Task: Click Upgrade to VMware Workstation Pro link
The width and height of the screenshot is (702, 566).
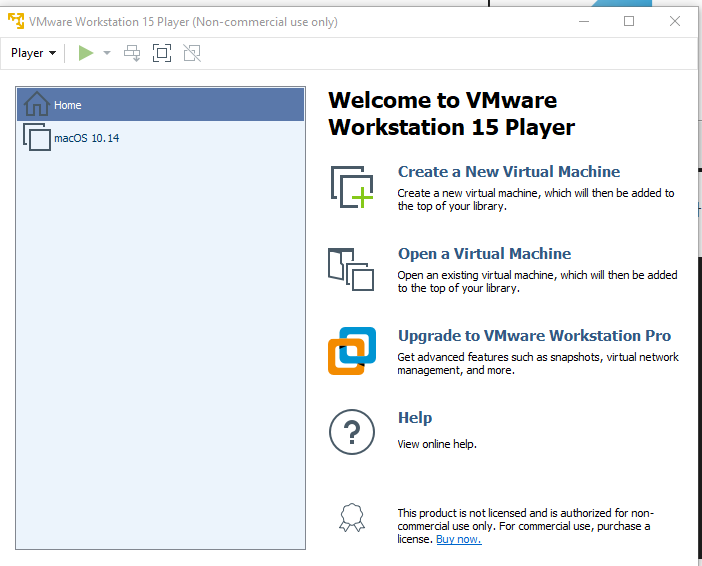Action: coord(534,335)
